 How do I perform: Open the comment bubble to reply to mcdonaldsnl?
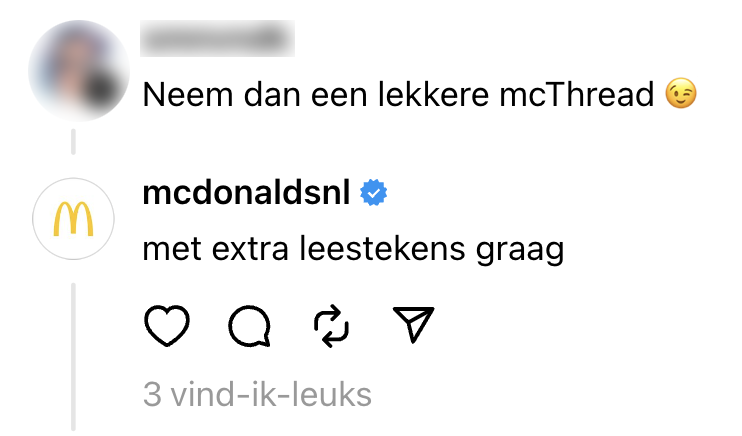coord(249,326)
